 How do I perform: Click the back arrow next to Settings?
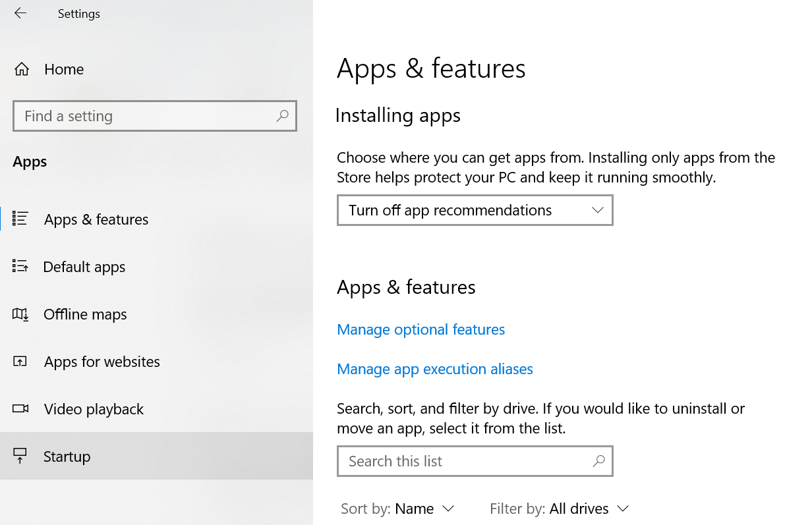(20, 13)
